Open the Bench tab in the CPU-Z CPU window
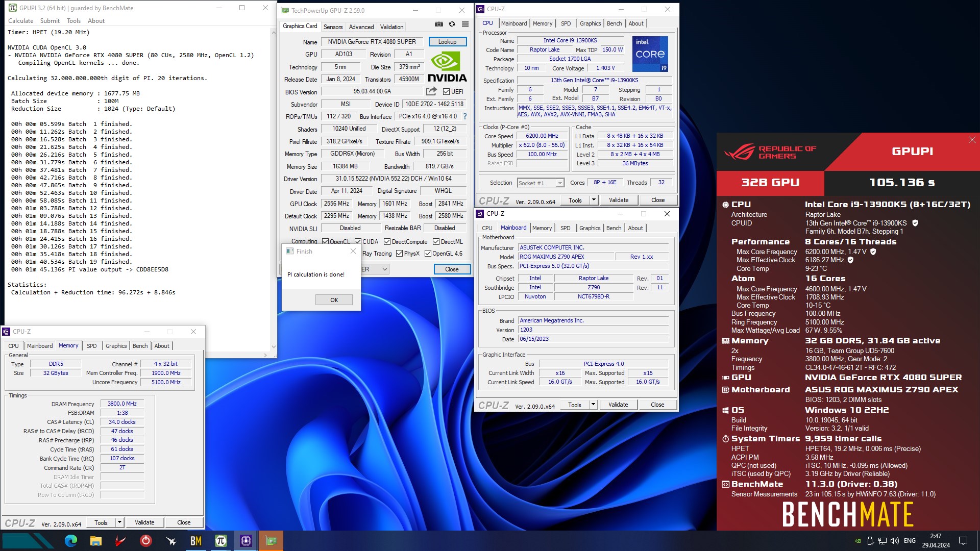980x551 pixels. [614, 23]
